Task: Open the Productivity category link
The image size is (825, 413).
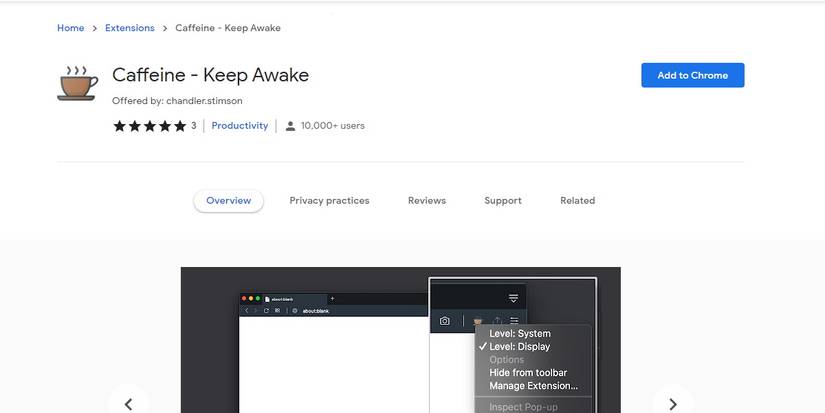Action: (x=240, y=126)
